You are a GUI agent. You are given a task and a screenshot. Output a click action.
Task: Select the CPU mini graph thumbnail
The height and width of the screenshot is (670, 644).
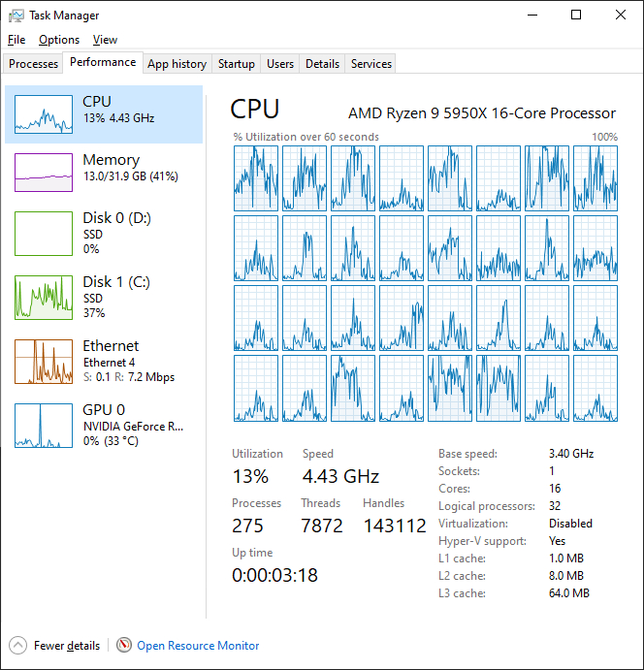point(44,114)
